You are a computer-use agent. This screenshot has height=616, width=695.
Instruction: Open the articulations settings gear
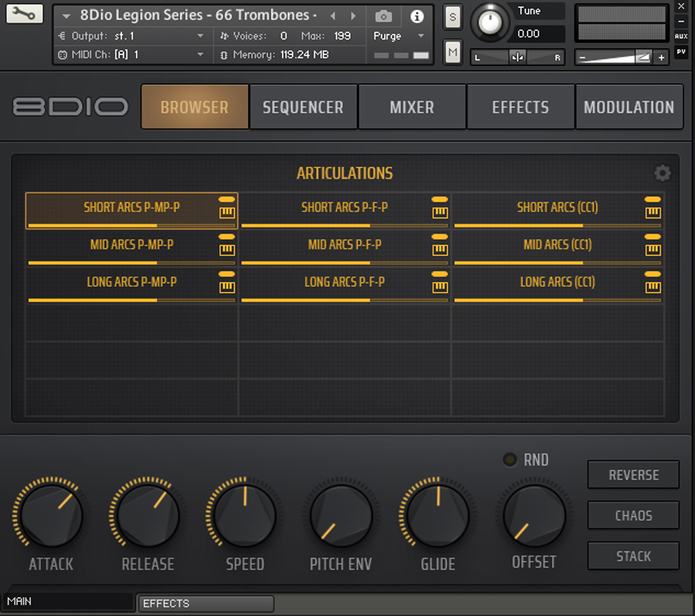(x=663, y=173)
